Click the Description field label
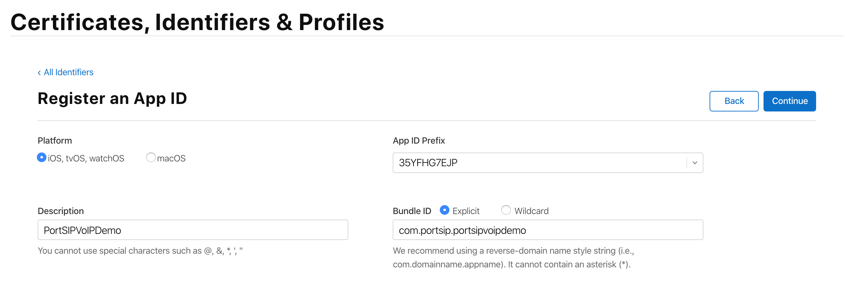Screen dimensions: 868x292 coord(60,211)
